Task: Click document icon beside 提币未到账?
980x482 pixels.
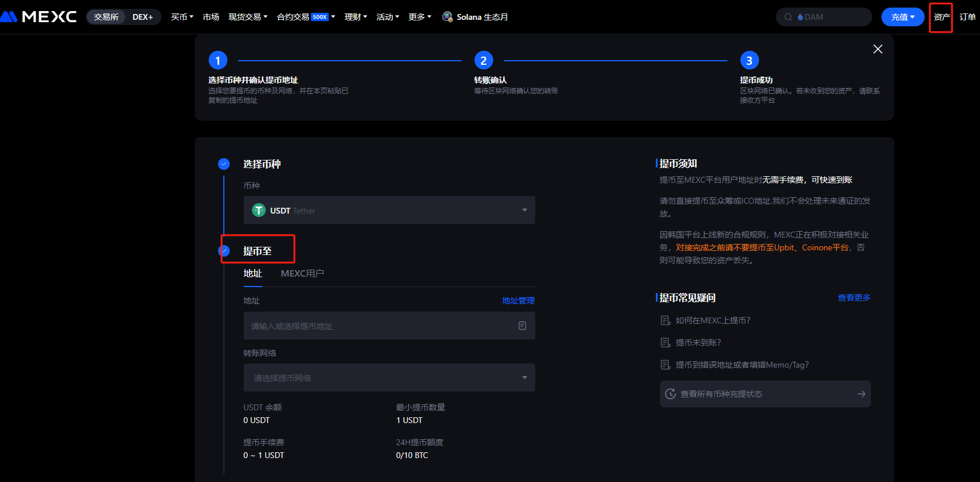Action: coord(665,343)
